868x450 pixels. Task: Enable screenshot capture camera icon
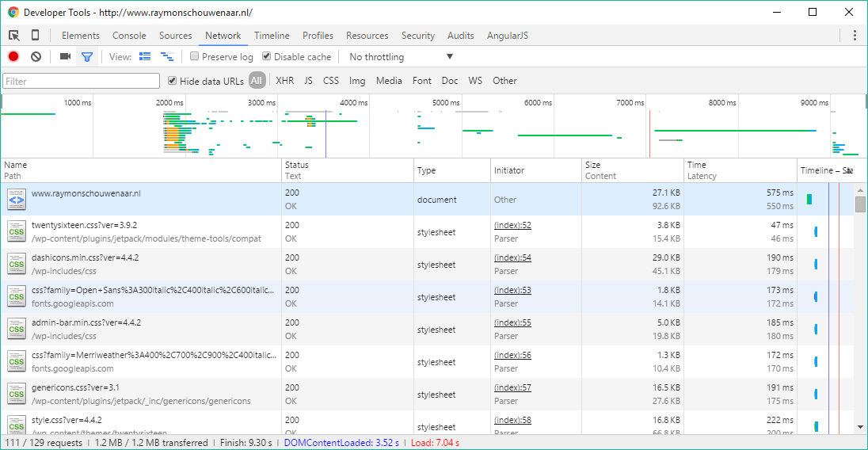pyautogui.click(x=65, y=56)
